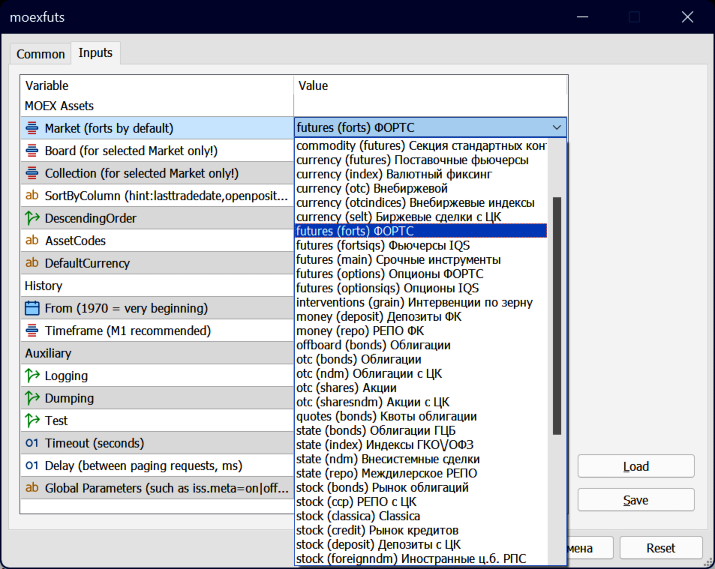Select state (index) Индексы ГКО/ОФЗ

click(x=421, y=445)
